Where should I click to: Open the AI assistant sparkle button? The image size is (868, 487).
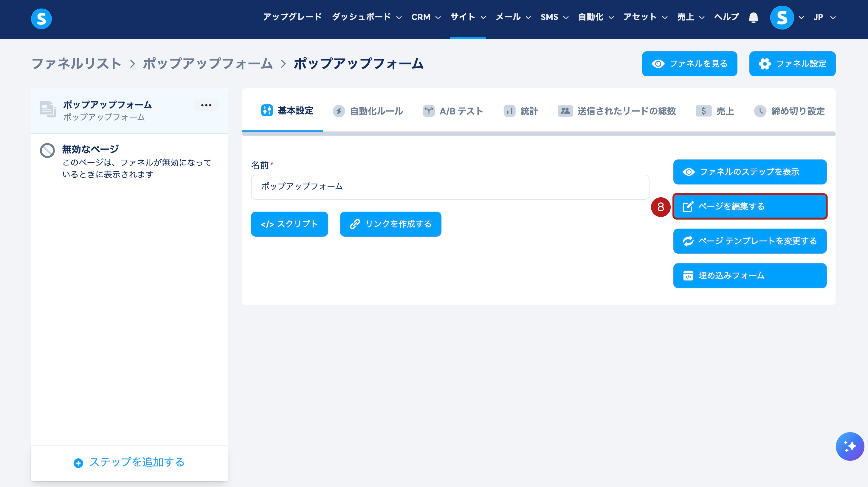coord(850,446)
